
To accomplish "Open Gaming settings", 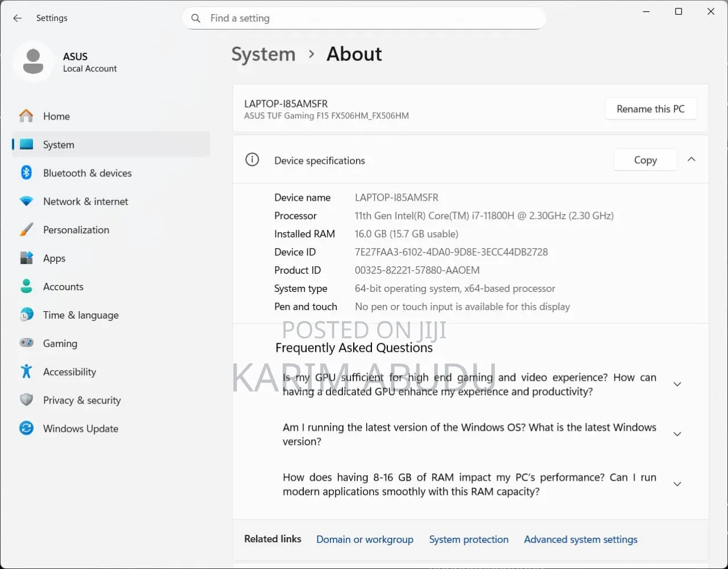I will tap(111, 344).
